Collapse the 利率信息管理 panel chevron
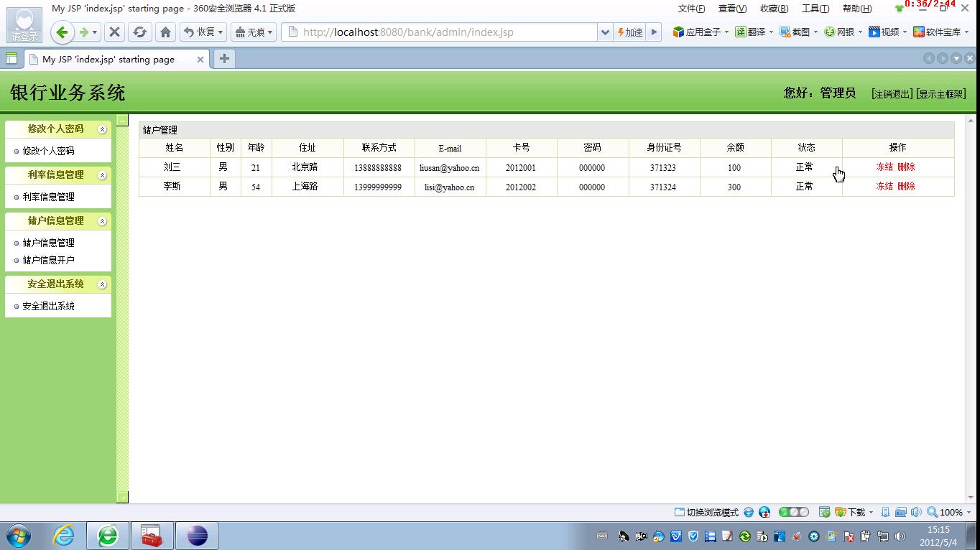 (x=102, y=175)
